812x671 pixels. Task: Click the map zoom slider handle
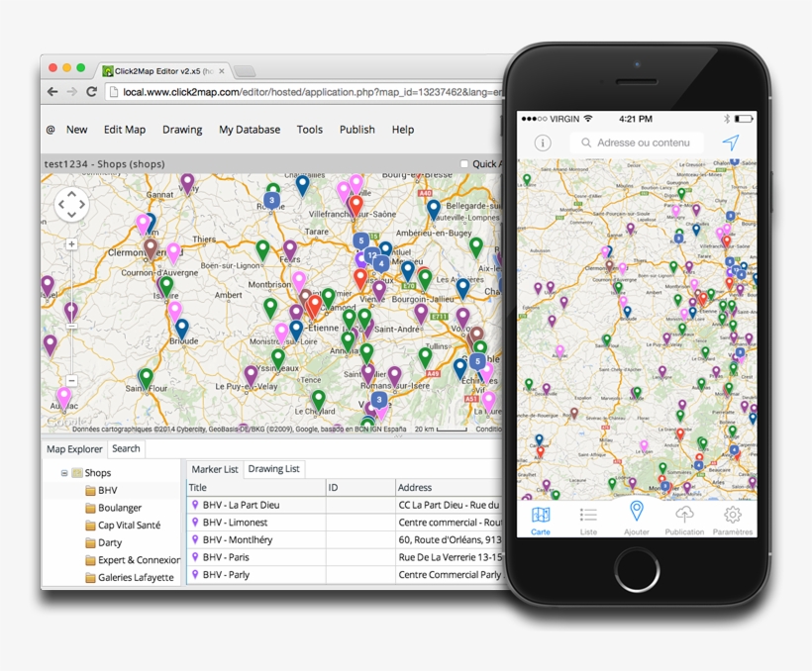pos(71,326)
